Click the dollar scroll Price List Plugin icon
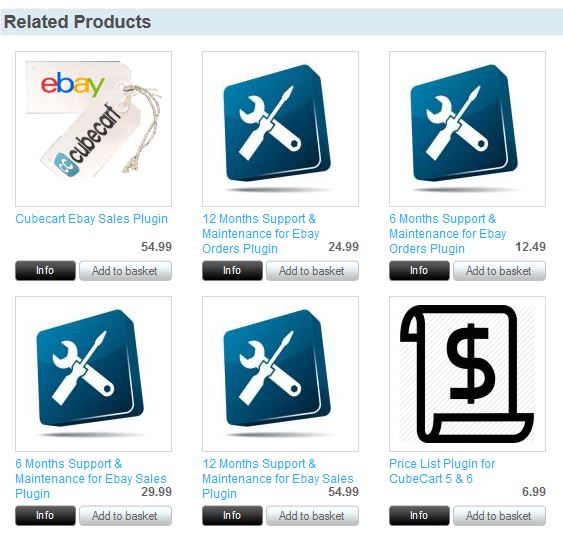 pos(467,374)
